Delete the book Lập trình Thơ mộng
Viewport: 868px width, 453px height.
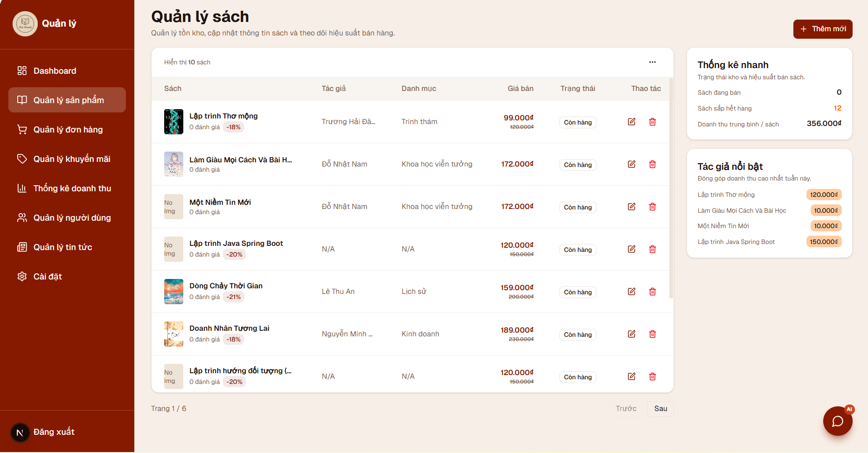[653, 122]
